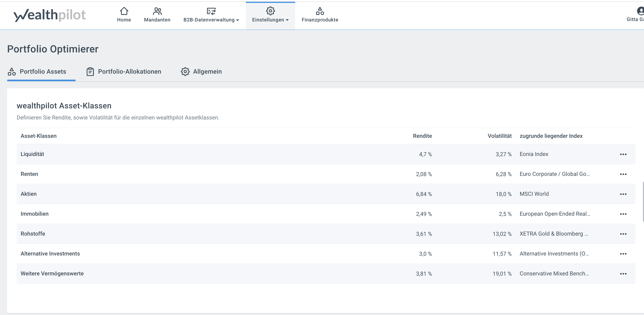Open three-dot menu for Aktien row
The image size is (644, 315).
(623, 194)
